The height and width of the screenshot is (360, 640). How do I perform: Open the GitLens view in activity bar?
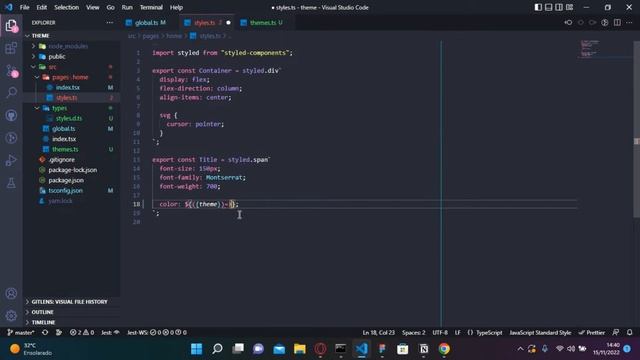pyautogui.click(x=11, y=138)
